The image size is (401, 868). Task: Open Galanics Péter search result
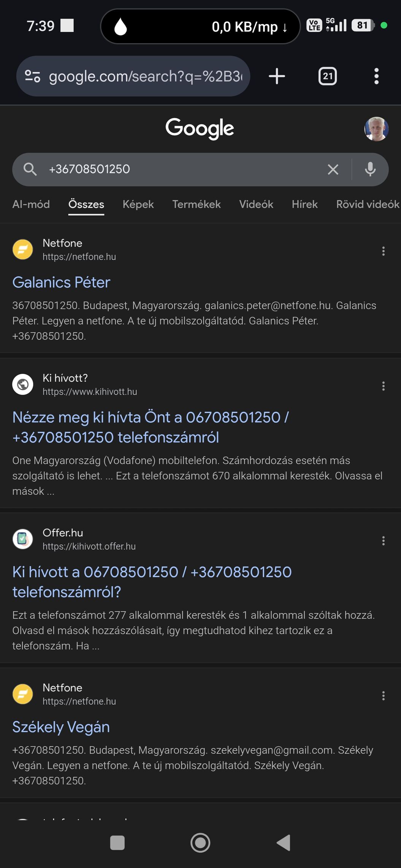[x=61, y=283]
